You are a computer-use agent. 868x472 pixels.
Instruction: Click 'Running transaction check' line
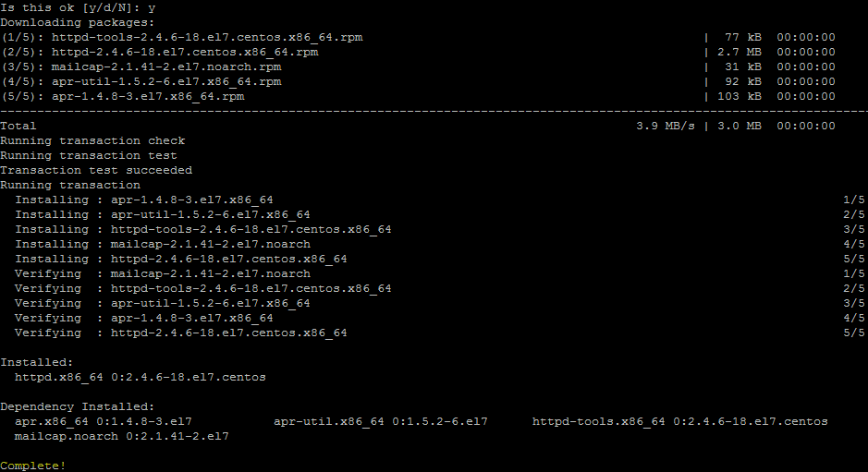(x=92, y=141)
